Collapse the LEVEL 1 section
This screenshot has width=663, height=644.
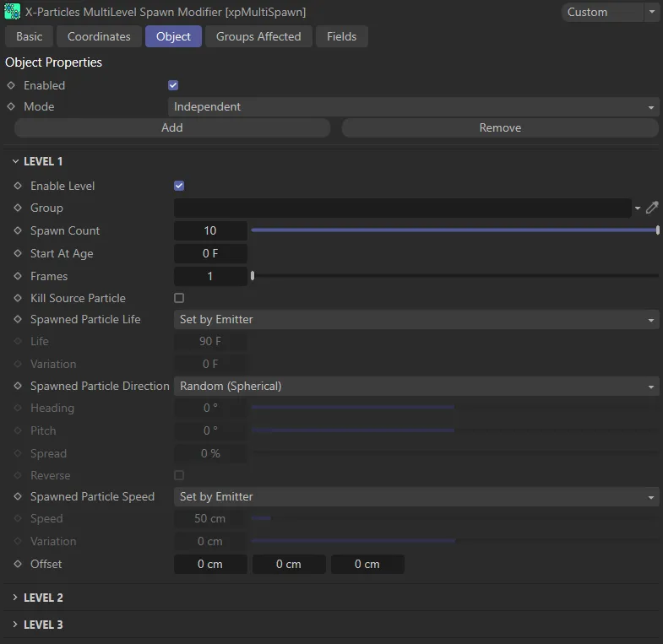[16, 161]
